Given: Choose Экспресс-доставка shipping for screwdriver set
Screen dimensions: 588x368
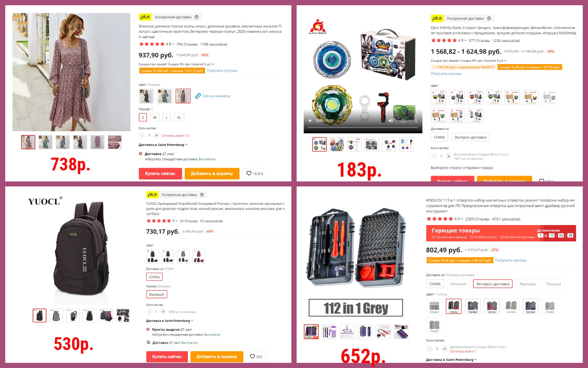Looking at the screenshot, I should [493, 284].
